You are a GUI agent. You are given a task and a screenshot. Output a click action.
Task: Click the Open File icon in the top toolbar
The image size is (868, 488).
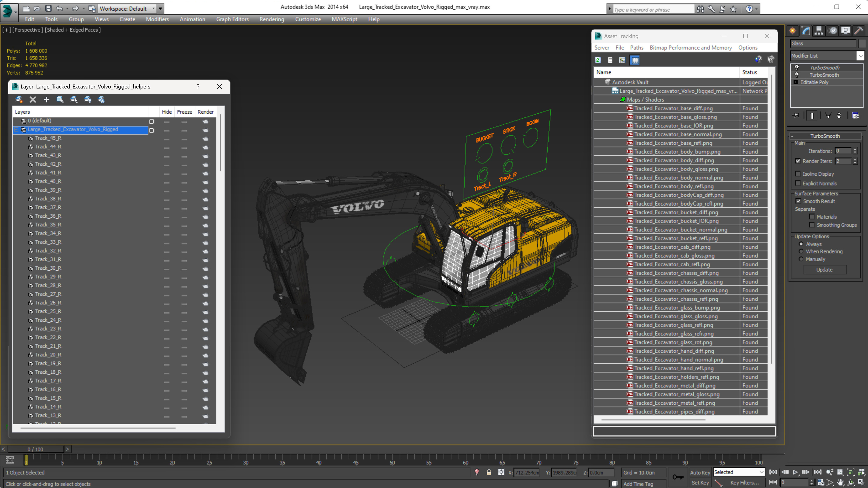pos(37,9)
